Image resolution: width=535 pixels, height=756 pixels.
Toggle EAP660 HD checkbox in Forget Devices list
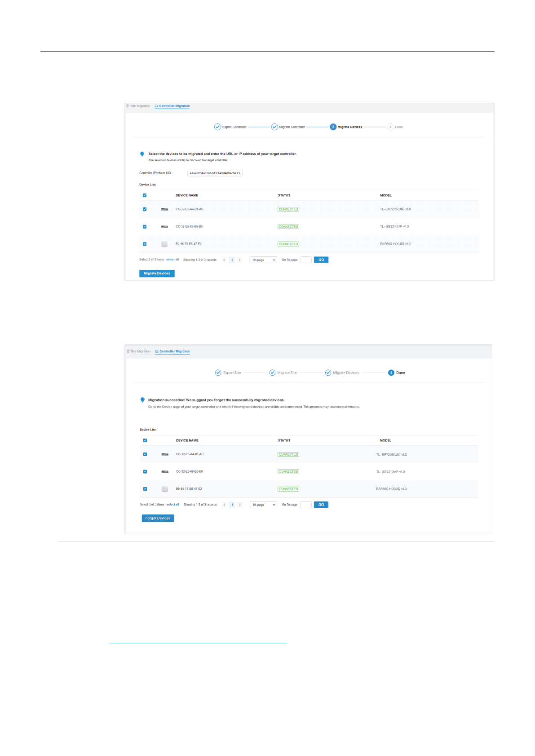click(145, 489)
